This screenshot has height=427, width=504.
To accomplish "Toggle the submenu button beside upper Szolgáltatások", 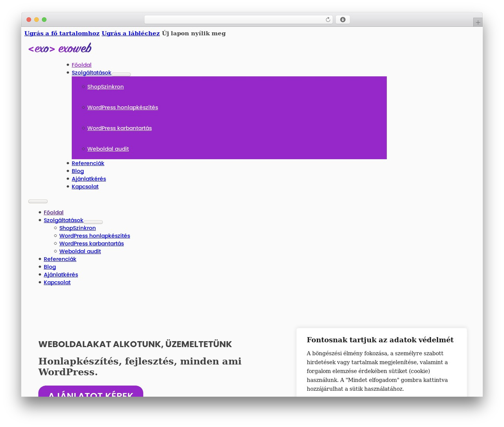I will pos(121,74).
